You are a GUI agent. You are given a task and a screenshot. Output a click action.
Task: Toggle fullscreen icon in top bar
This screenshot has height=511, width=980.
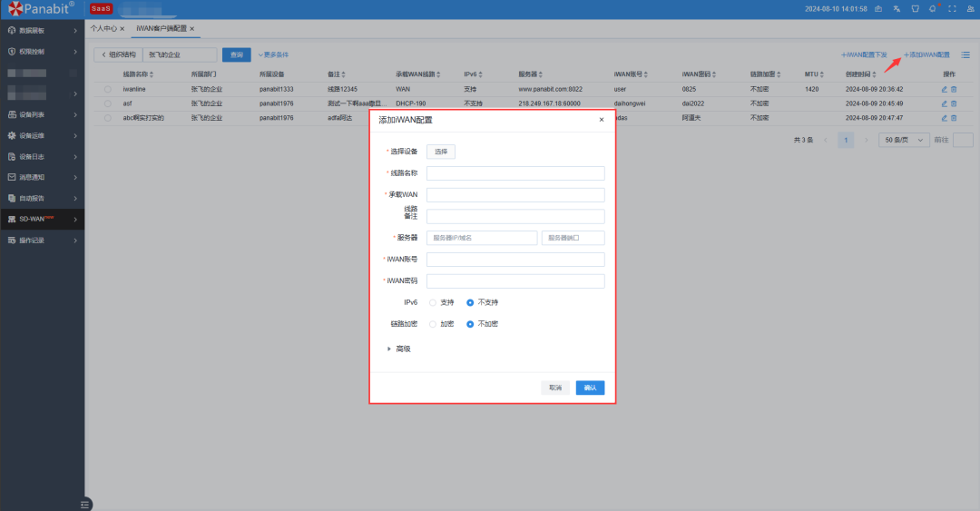(952, 9)
